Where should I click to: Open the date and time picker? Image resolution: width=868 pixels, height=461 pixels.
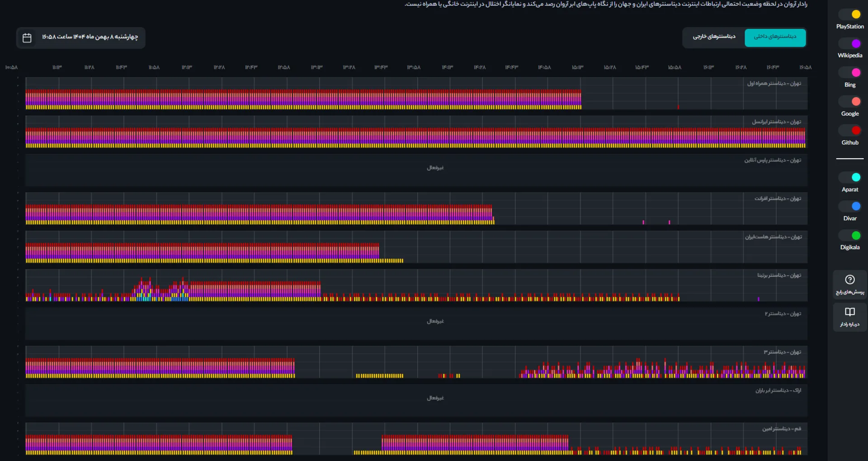tap(90, 37)
